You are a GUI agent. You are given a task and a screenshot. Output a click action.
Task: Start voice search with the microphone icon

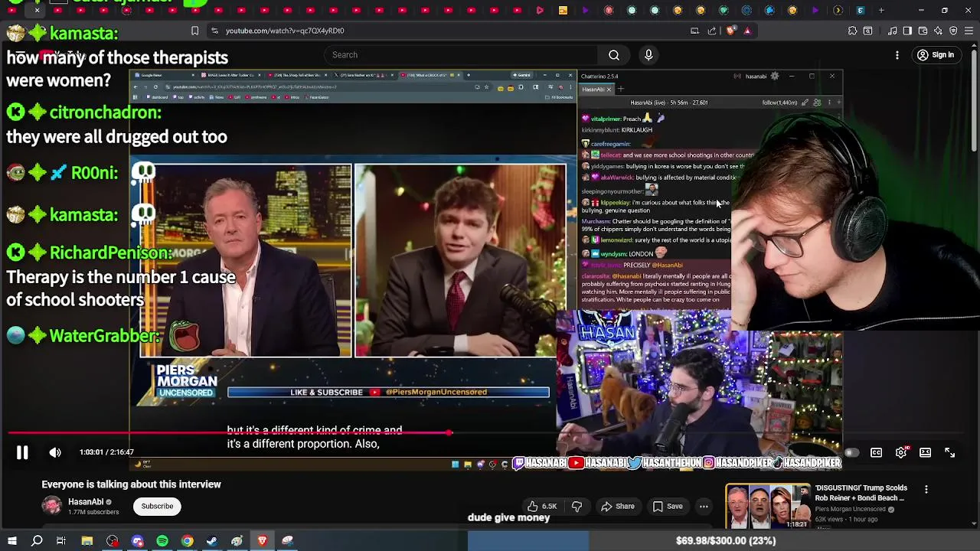coord(648,55)
